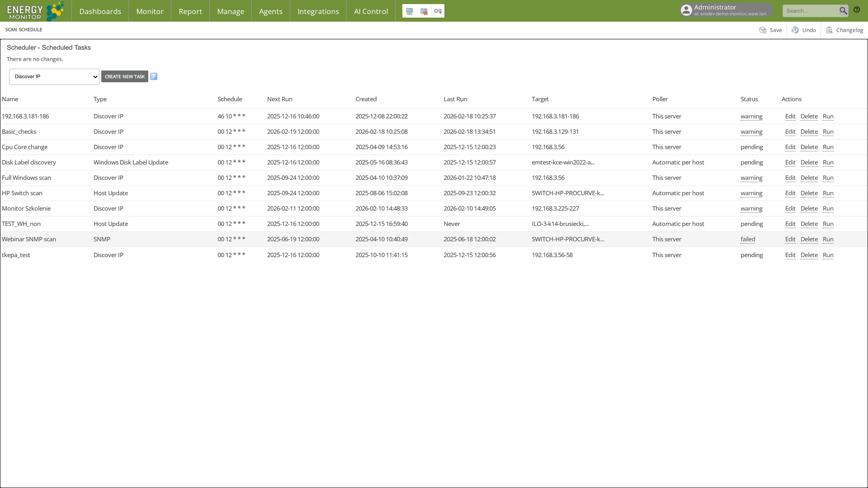Edit the Basic_checks task
This screenshot has width=868, height=488.
(x=790, y=132)
